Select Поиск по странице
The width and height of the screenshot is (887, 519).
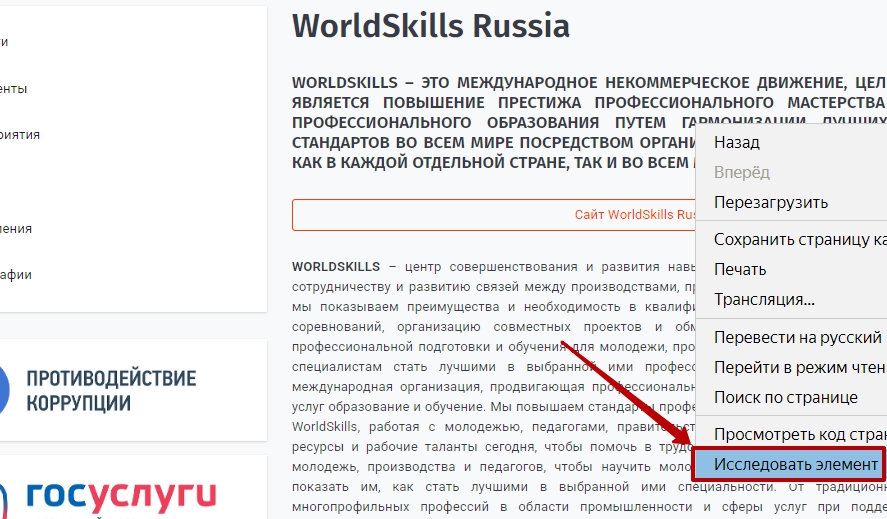tap(785, 398)
